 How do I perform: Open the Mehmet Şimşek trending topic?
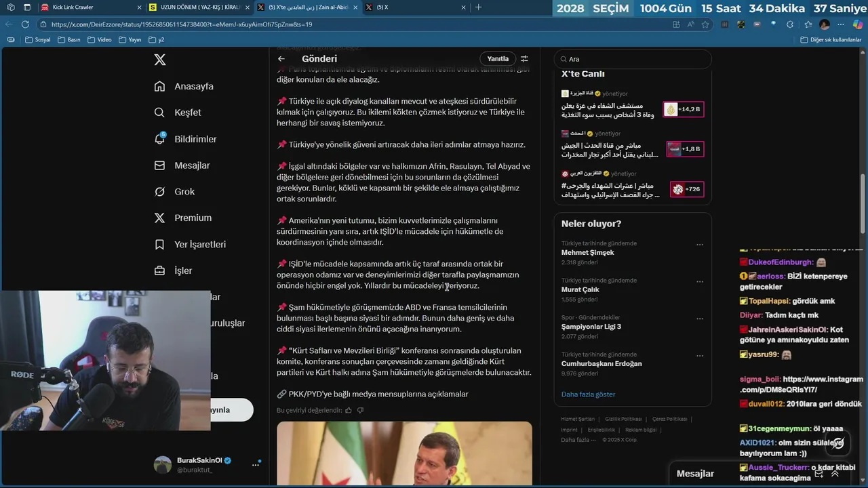pyautogui.click(x=633, y=252)
